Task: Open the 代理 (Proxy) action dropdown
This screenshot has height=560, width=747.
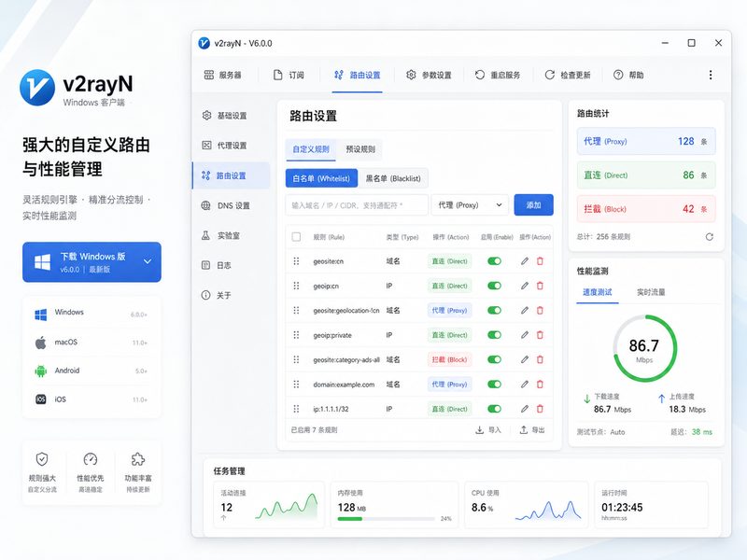Action: [x=470, y=204]
